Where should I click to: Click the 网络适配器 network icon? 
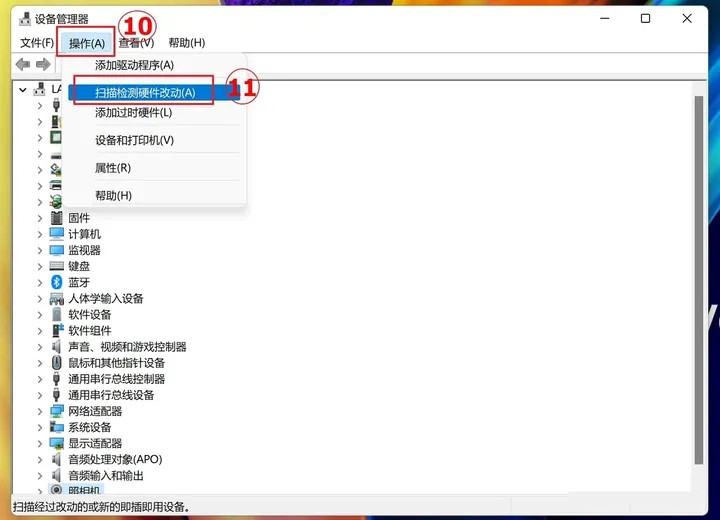tap(57, 411)
